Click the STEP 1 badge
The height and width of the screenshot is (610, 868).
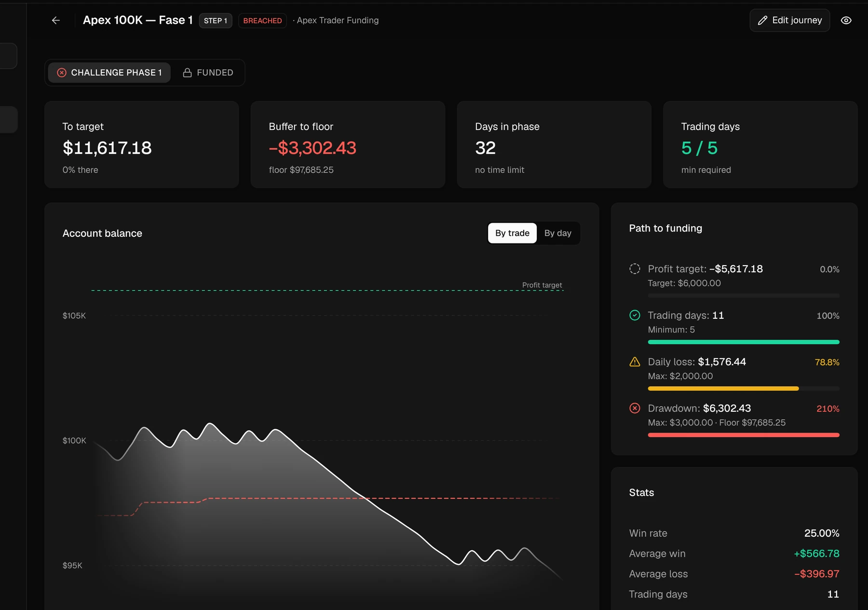click(x=216, y=21)
